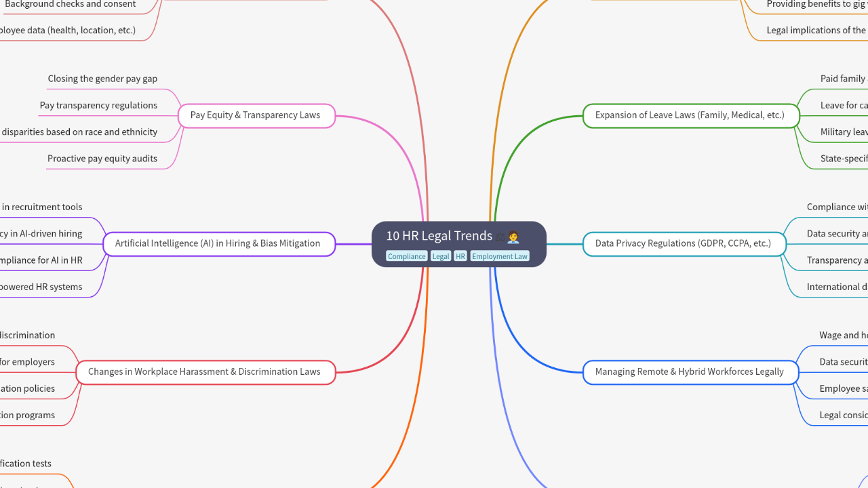This screenshot has width=868, height=488.
Task: Click "Data securit" under Managing Remote Workforces
Action: 844,362
